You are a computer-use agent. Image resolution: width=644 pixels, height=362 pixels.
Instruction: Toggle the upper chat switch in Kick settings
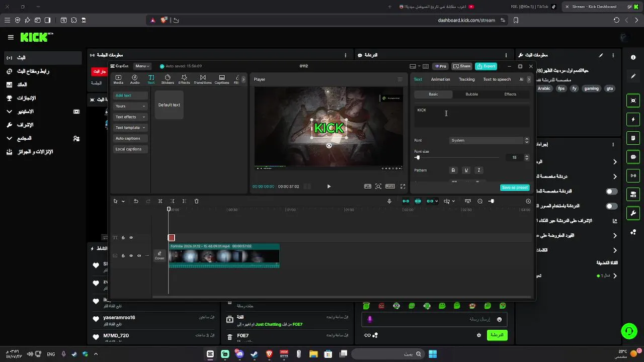[x=612, y=192]
